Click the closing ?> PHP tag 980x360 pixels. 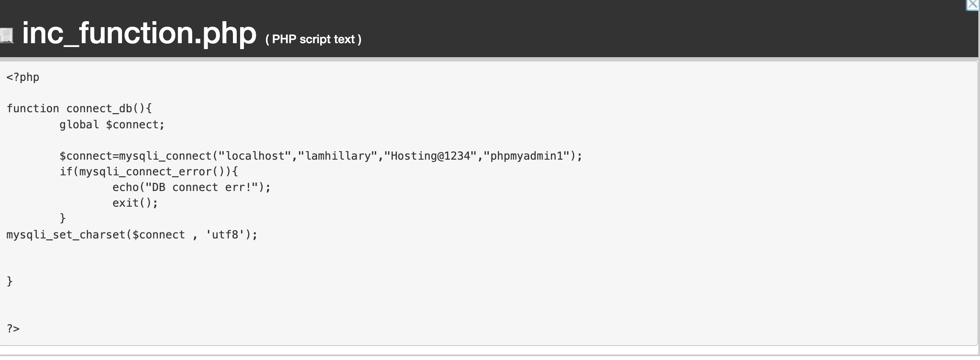[x=13, y=329]
